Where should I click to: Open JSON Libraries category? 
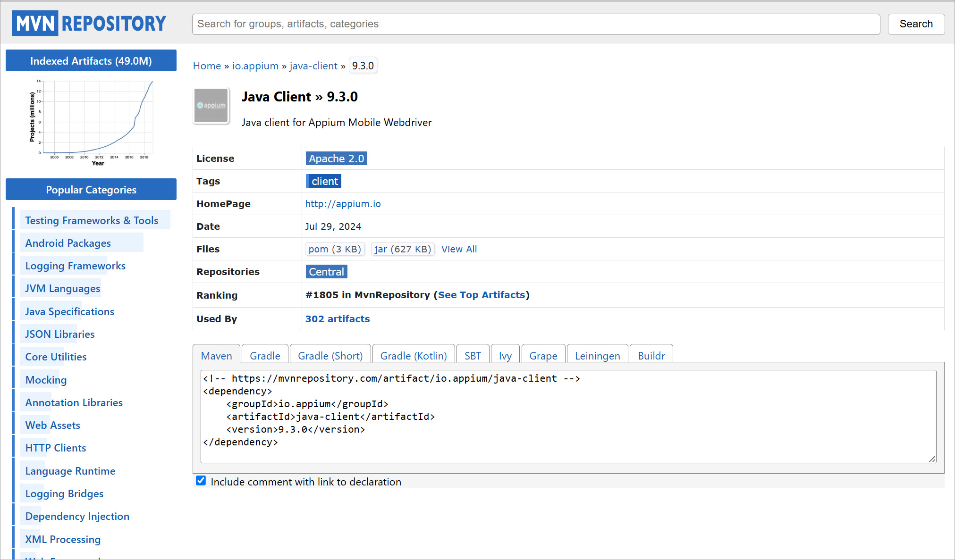(60, 334)
